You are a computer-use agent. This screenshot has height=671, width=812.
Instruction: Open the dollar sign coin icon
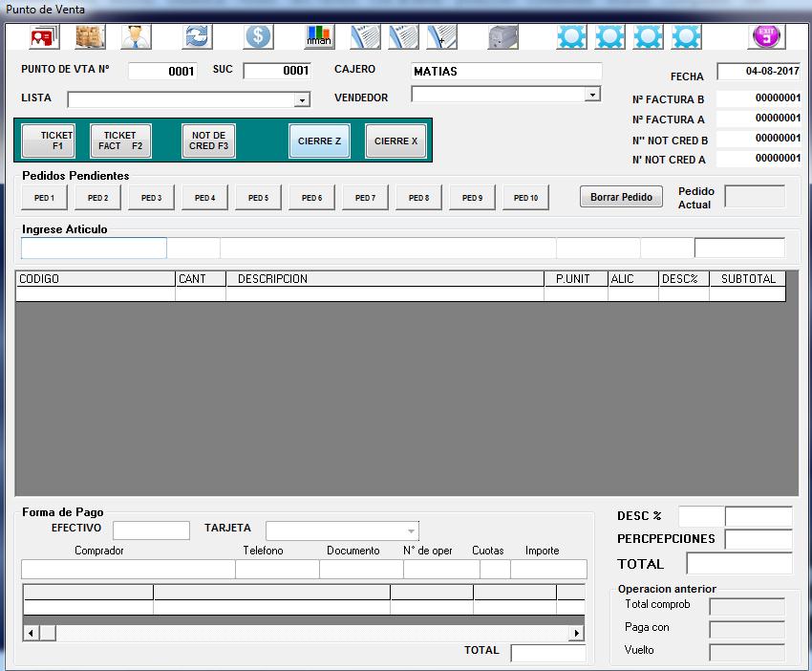[x=258, y=37]
